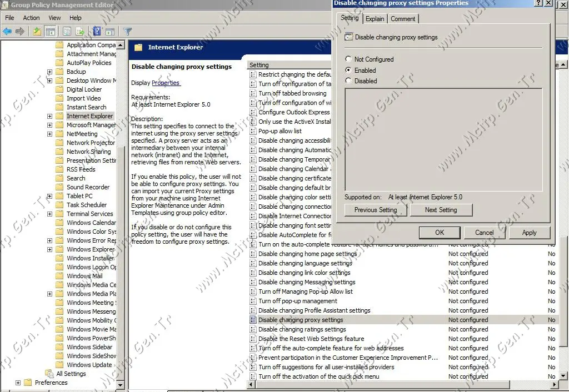Click policy icon beside Pop-up allow list
The image size is (569, 392).
[x=253, y=131]
